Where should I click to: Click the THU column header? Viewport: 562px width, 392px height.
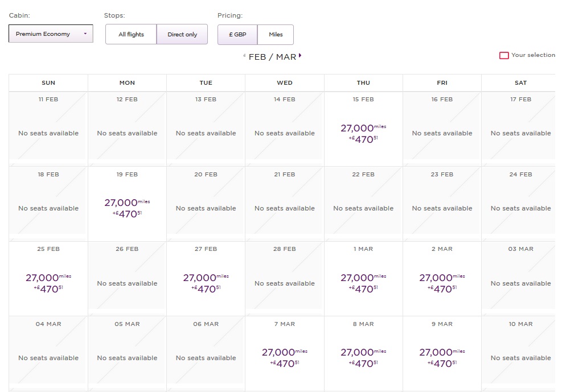[363, 82]
